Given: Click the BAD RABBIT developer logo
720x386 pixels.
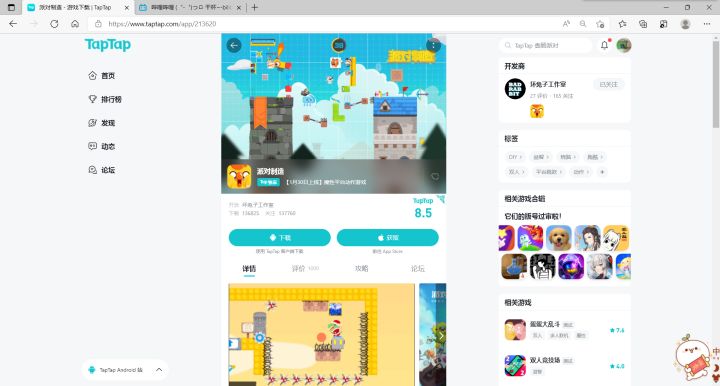Looking at the screenshot, I should 515,89.
